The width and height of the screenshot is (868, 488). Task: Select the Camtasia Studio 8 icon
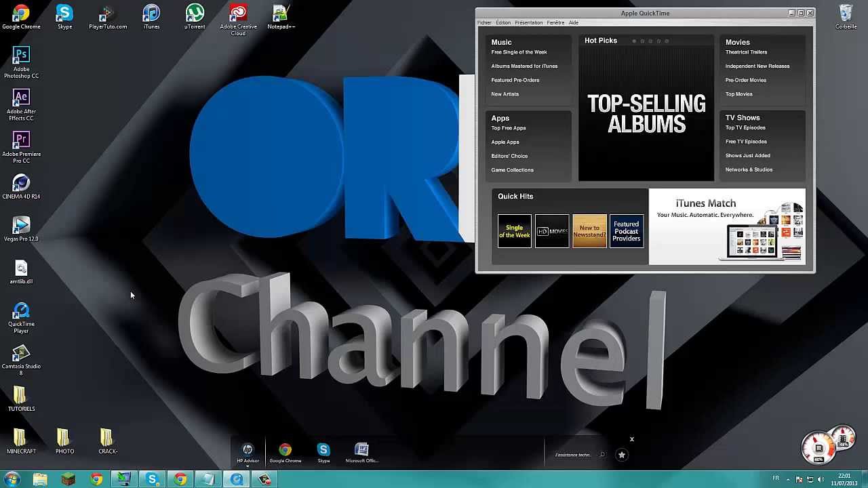click(x=21, y=360)
